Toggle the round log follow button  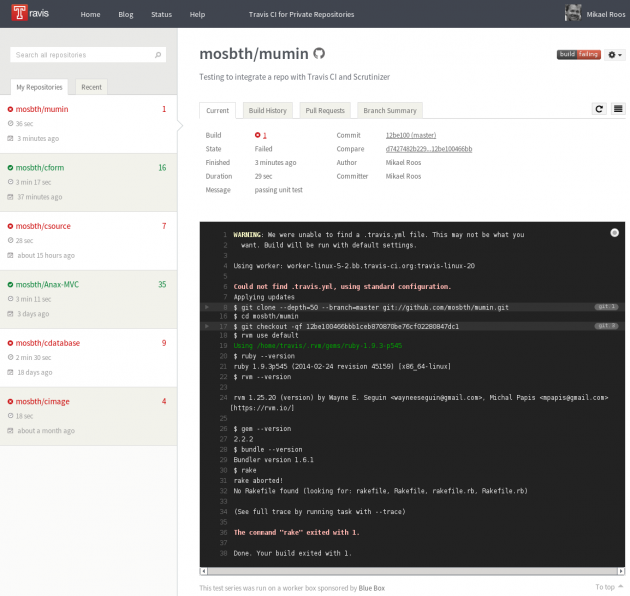tap(614, 233)
